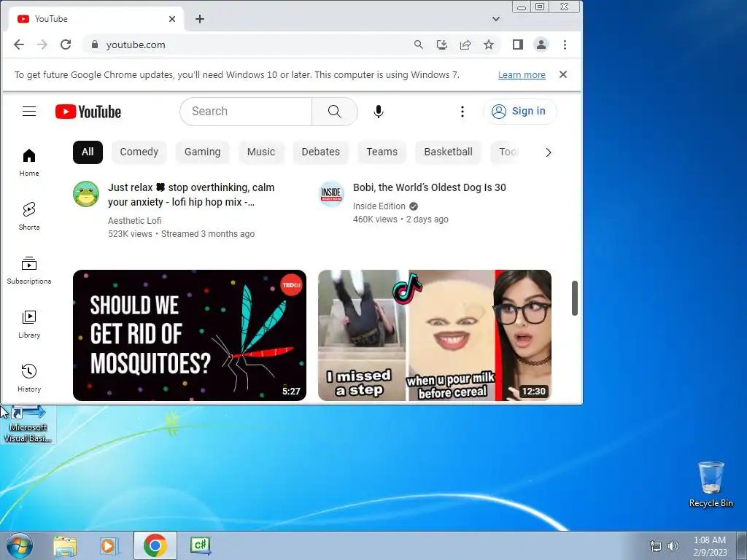This screenshot has height=560, width=747.
Task: Select the Microsoft Visual Basic desktop shortcut
Action: click(28, 425)
